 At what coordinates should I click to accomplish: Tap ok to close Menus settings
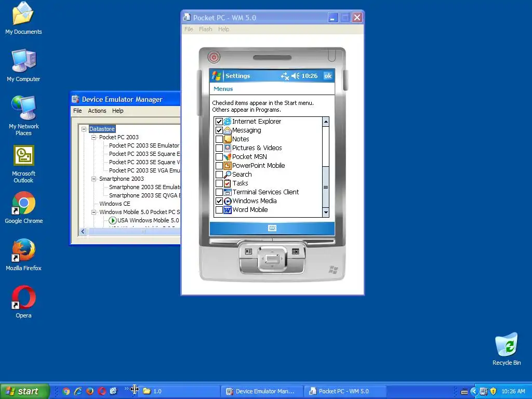[x=328, y=76]
